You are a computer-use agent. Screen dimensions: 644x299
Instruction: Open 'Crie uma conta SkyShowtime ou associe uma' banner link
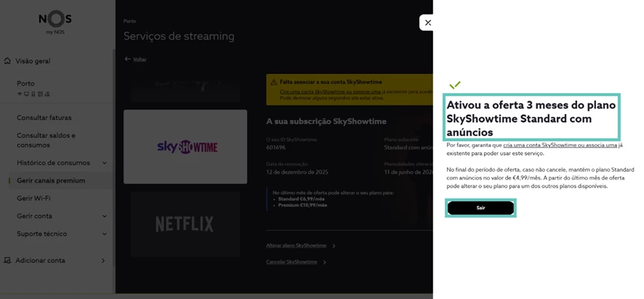click(330, 92)
